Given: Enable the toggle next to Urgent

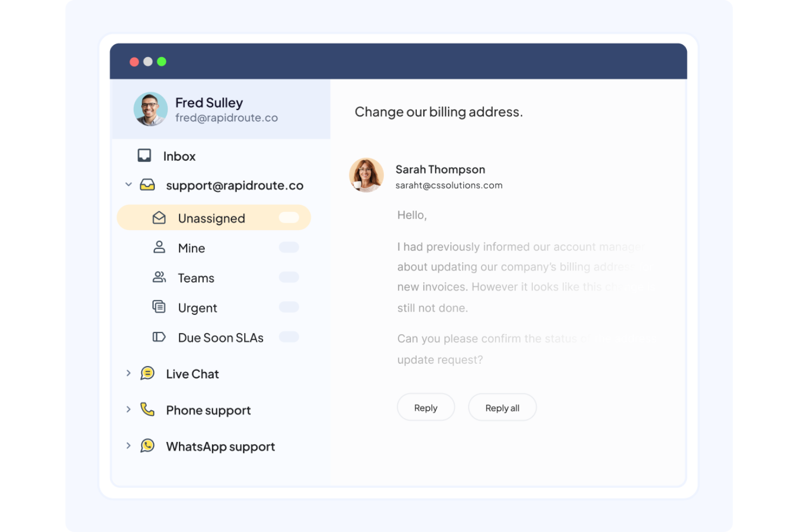Looking at the screenshot, I should coord(289,307).
